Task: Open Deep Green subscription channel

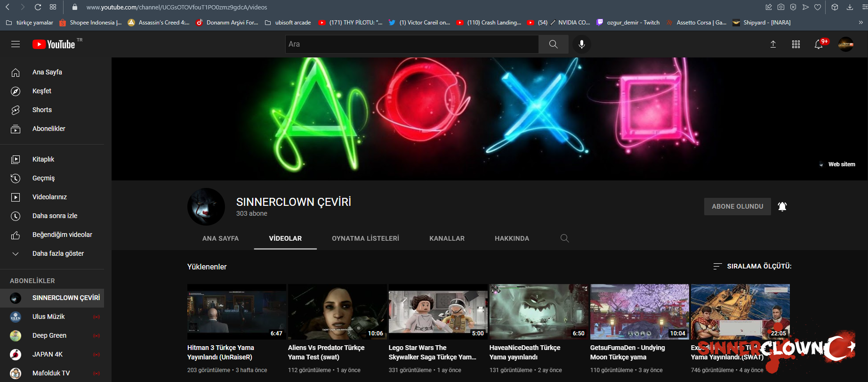Action: click(52, 335)
